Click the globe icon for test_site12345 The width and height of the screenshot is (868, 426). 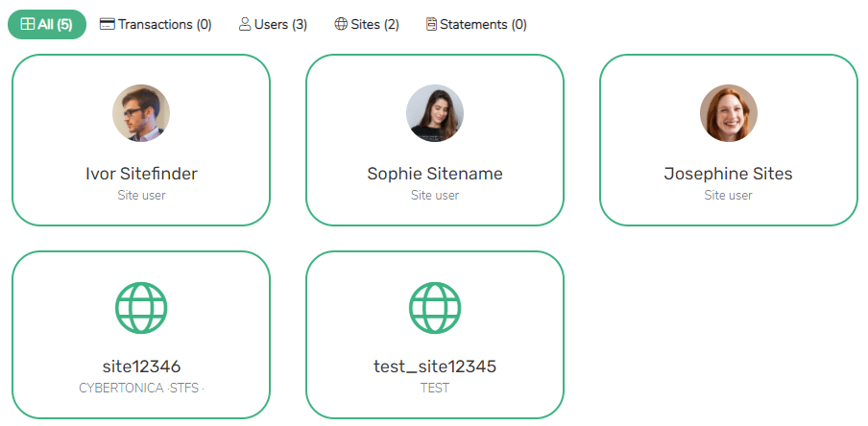tap(435, 308)
